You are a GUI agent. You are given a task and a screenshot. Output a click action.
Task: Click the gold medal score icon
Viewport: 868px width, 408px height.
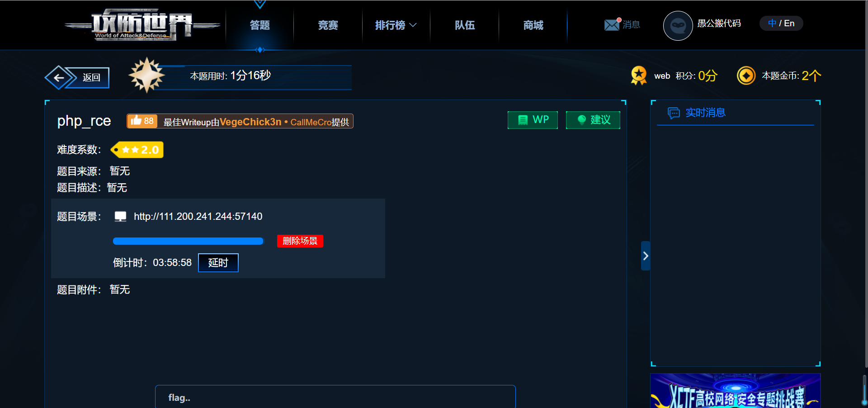click(x=639, y=75)
